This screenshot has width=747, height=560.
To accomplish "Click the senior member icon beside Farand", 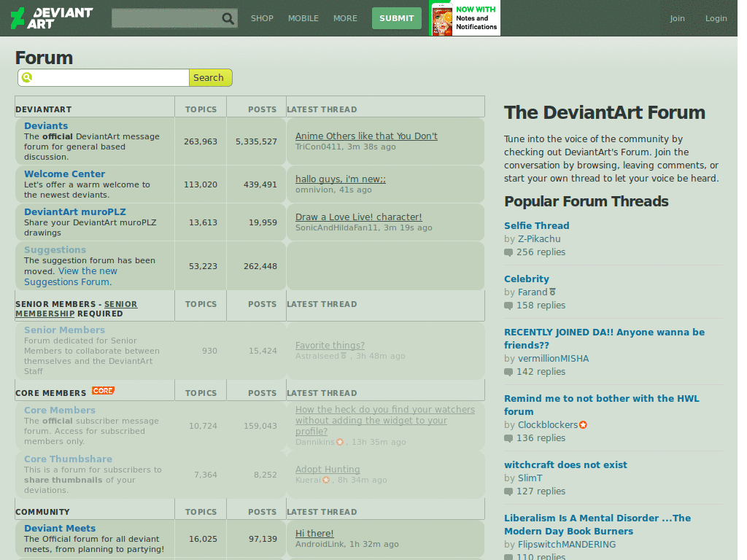I will tap(552, 292).
